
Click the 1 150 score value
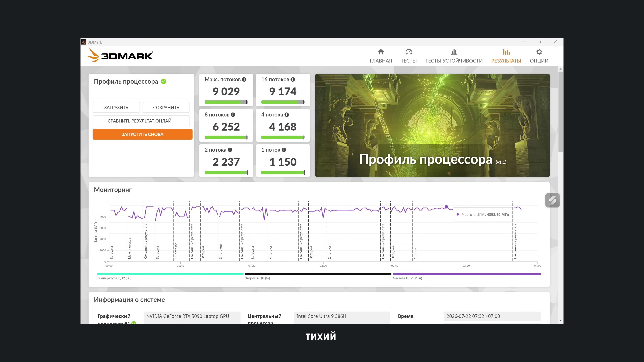click(283, 162)
